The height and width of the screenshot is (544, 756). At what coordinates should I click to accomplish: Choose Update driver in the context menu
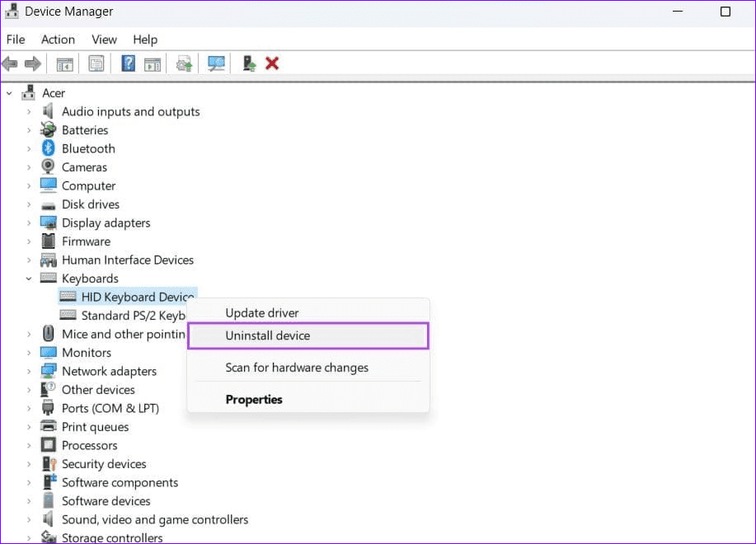coord(262,312)
